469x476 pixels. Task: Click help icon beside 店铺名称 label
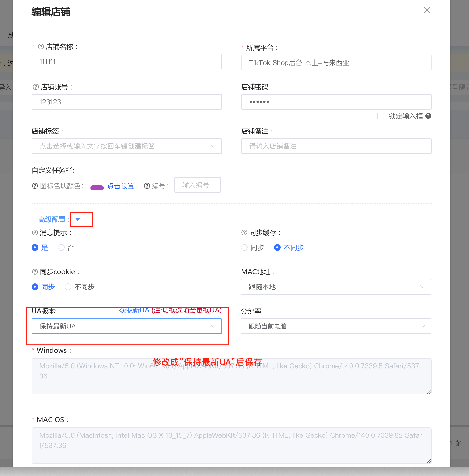click(41, 47)
